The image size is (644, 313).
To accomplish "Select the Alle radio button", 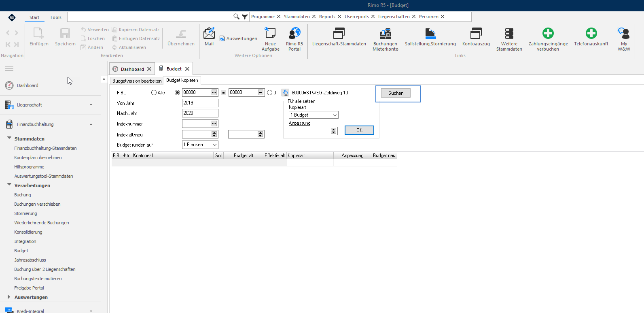I will tap(154, 93).
